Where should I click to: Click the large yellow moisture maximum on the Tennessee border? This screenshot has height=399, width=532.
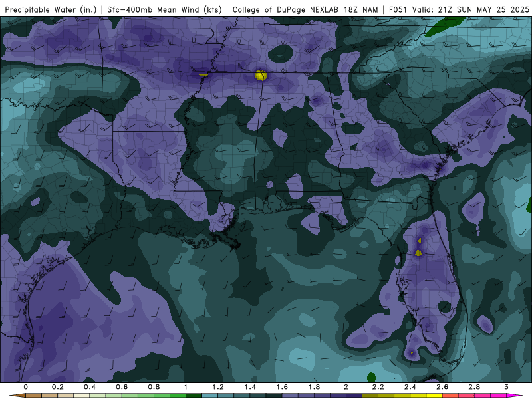pyautogui.click(x=261, y=75)
